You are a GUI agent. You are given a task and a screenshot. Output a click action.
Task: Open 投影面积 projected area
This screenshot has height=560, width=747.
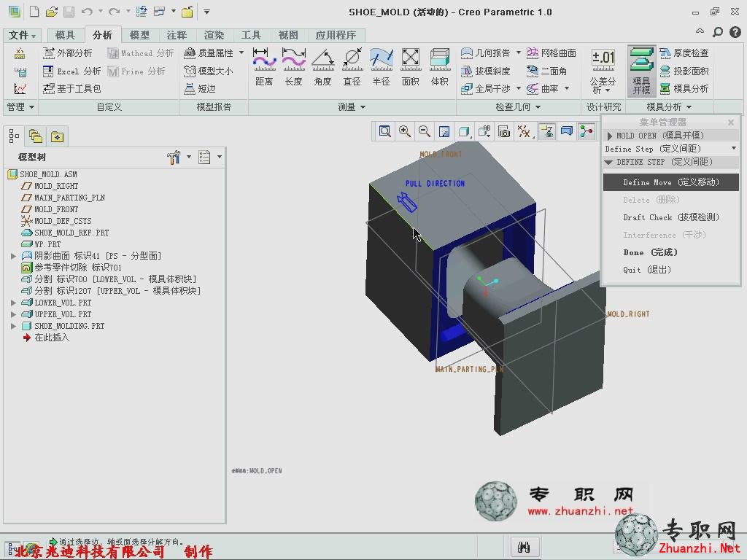(x=684, y=71)
